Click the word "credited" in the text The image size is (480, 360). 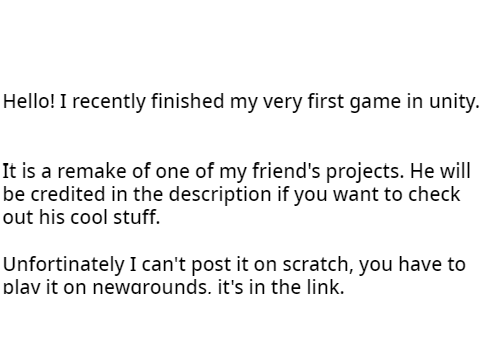click(68, 195)
